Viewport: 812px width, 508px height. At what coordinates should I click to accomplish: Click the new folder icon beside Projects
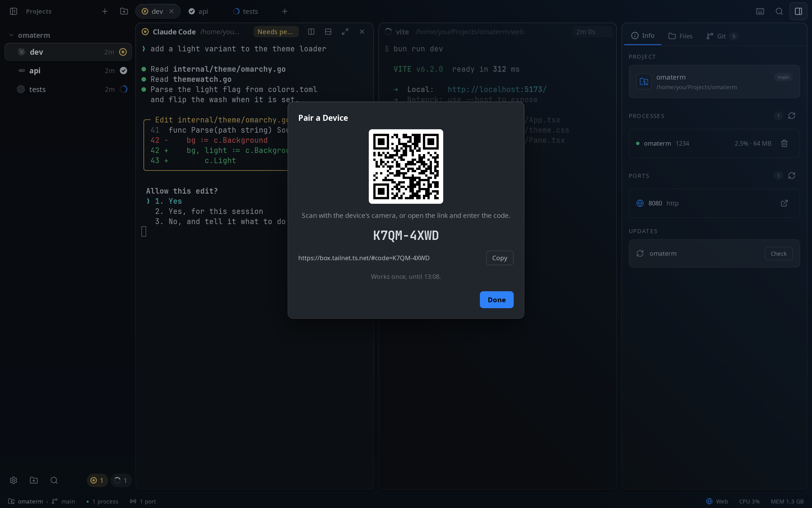coord(124,11)
